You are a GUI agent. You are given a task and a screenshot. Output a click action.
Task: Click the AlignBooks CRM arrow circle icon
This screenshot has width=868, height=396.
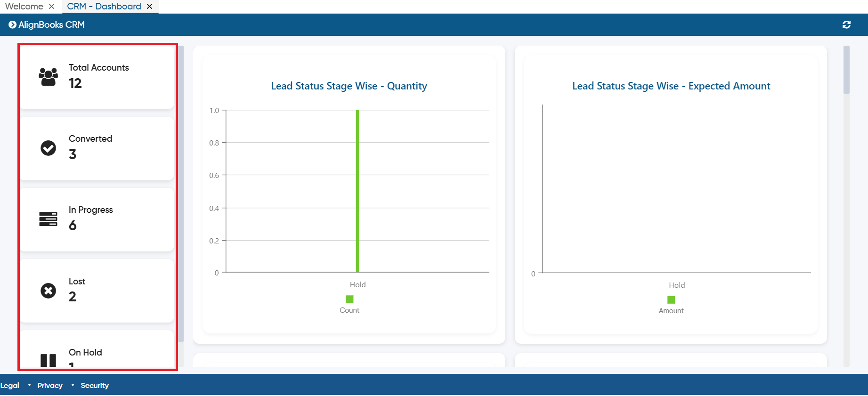12,24
